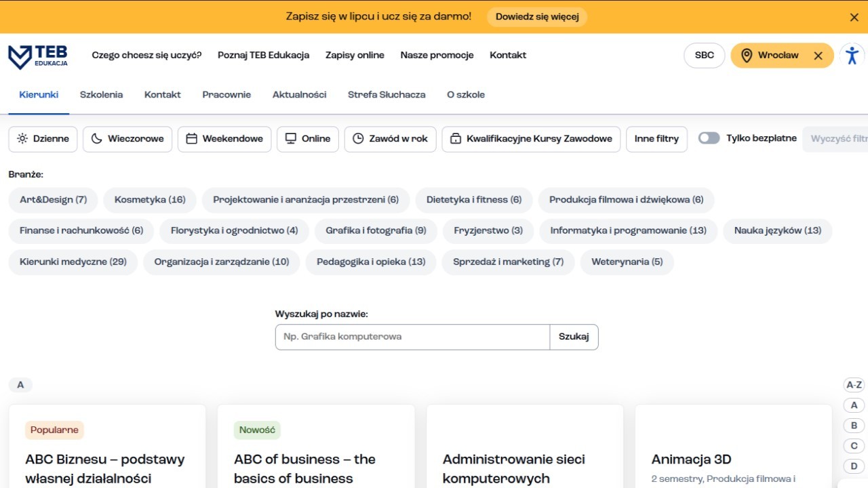
Task: Clear the Wrocław location with X
Action: (x=818, y=56)
